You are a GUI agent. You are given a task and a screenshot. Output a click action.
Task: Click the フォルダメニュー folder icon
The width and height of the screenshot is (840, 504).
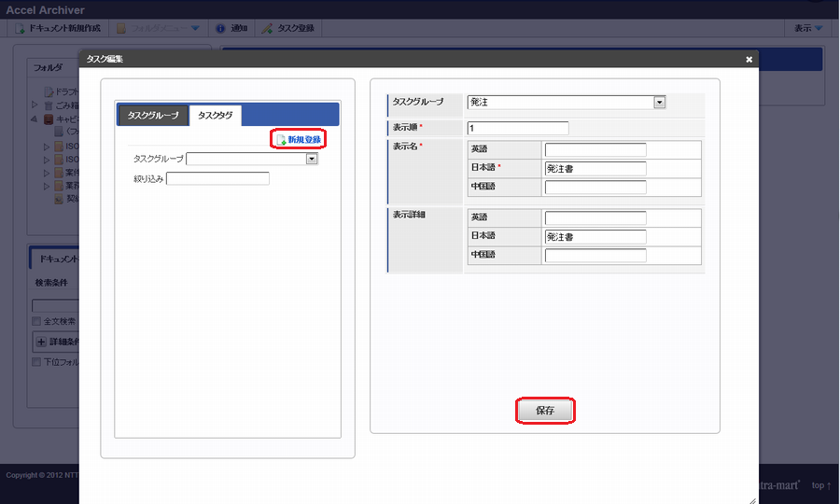pyautogui.click(x=121, y=28)
